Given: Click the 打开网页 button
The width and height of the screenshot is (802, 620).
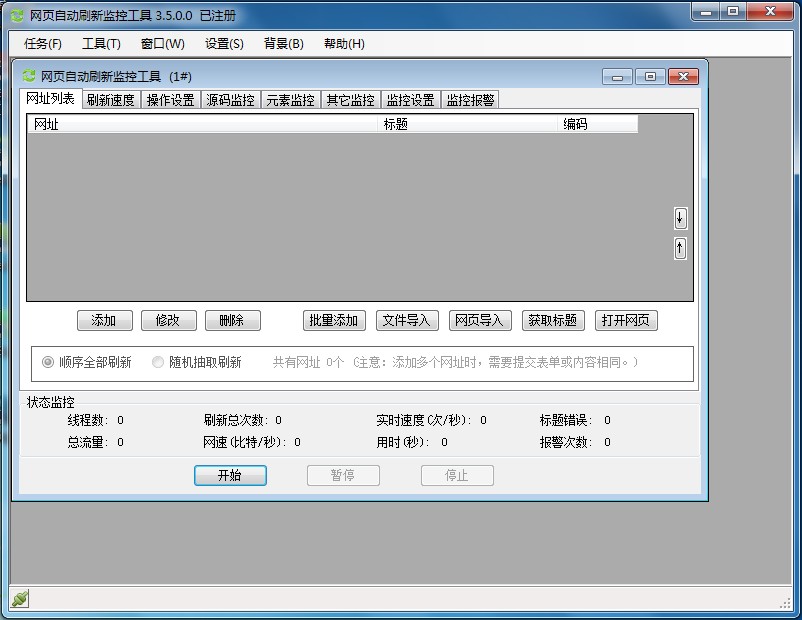Looking at the screenshot, I should pos(626,321).
